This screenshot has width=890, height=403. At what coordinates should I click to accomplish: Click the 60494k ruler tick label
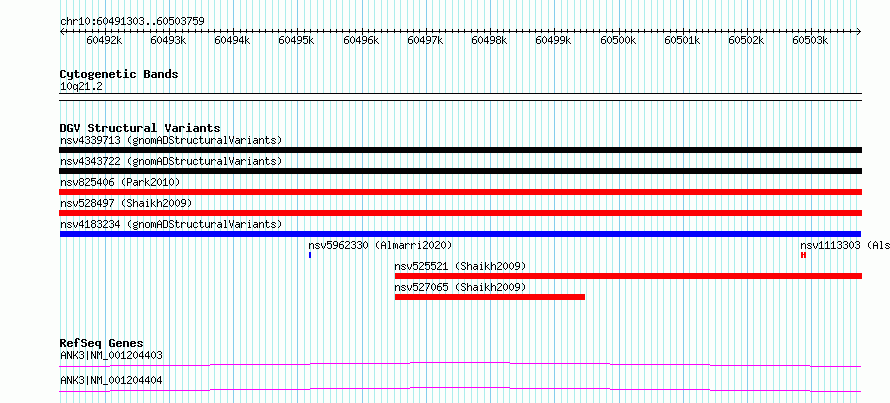[x=232, y=40]
